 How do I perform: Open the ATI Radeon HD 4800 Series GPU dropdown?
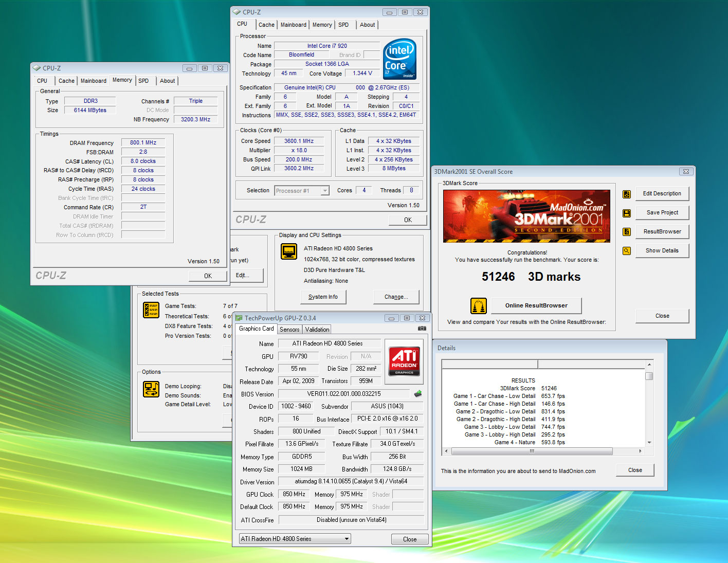tap(295, 539)
